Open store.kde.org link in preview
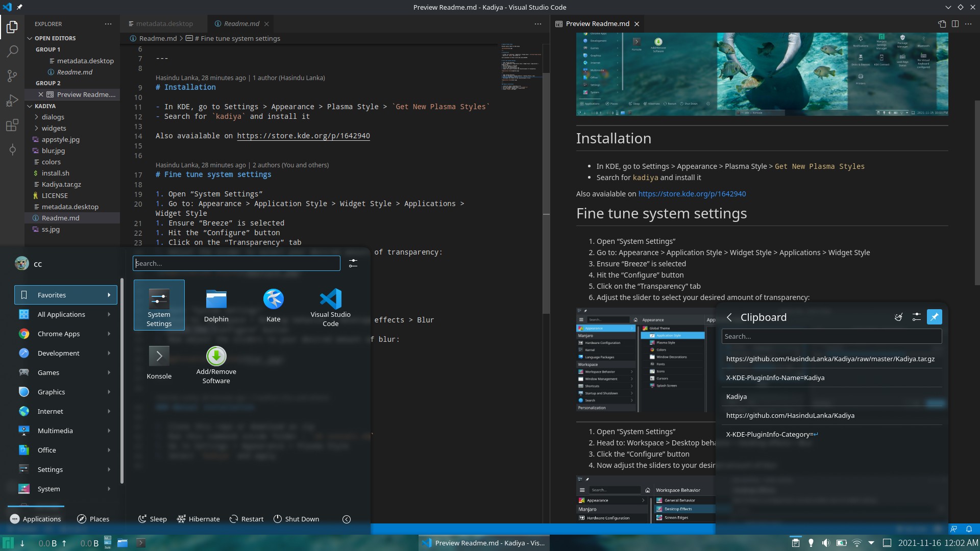This screenshot has width=980, height=551. click(692, 194)
